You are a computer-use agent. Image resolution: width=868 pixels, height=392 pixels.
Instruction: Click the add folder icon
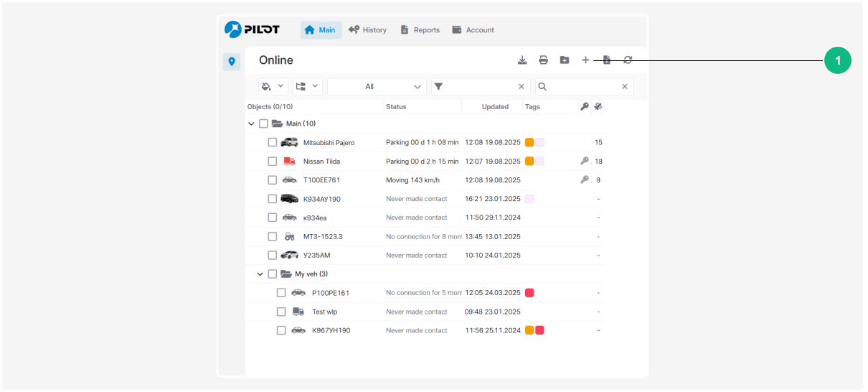coord(565,60)
